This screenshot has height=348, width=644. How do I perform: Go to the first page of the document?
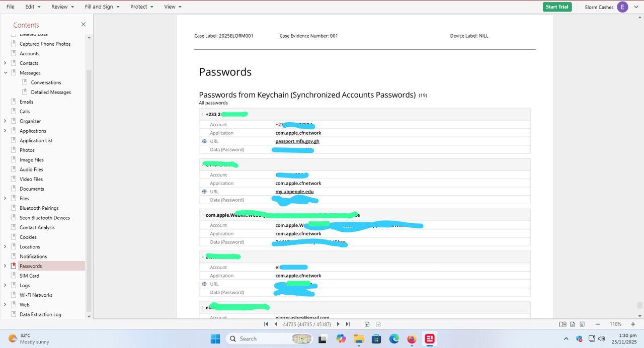pyautogui.click(x=266, y=324)
